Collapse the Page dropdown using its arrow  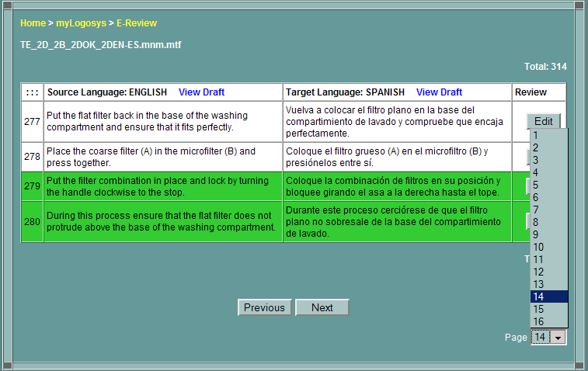click(x=558, y=338)
